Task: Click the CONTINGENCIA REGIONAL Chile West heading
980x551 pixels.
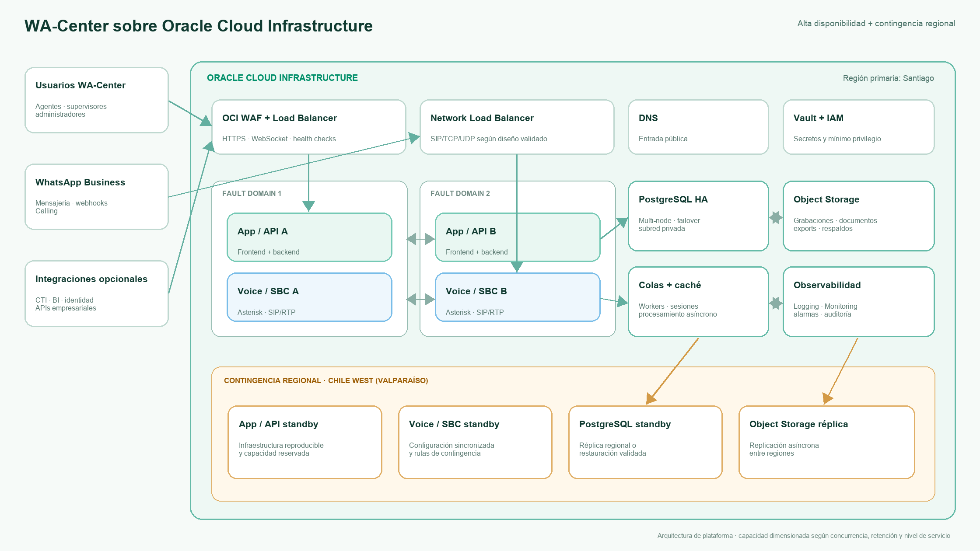Action: pos(326,380)
